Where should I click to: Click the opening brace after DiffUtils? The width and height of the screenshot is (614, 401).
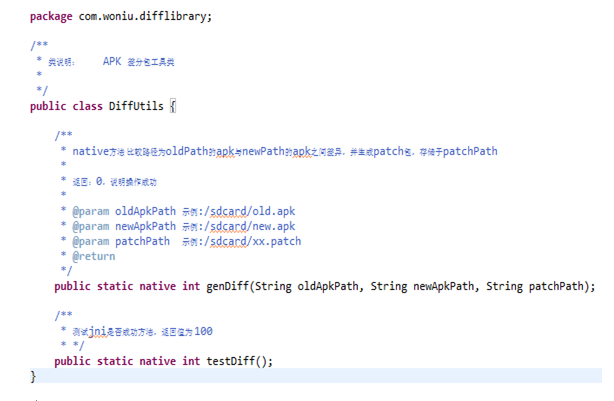(173, 105)
